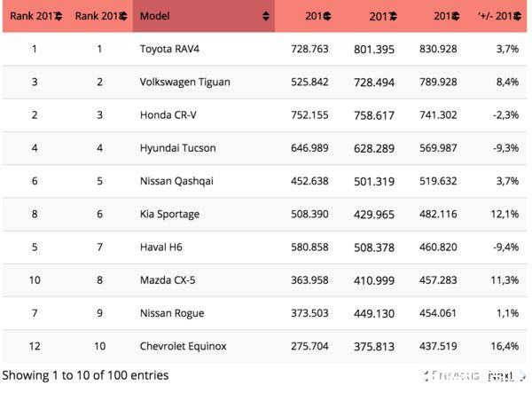Click the Mazda CX-5 model name
The height and width of the screenshot is (393, 532).
click(168, 280)
